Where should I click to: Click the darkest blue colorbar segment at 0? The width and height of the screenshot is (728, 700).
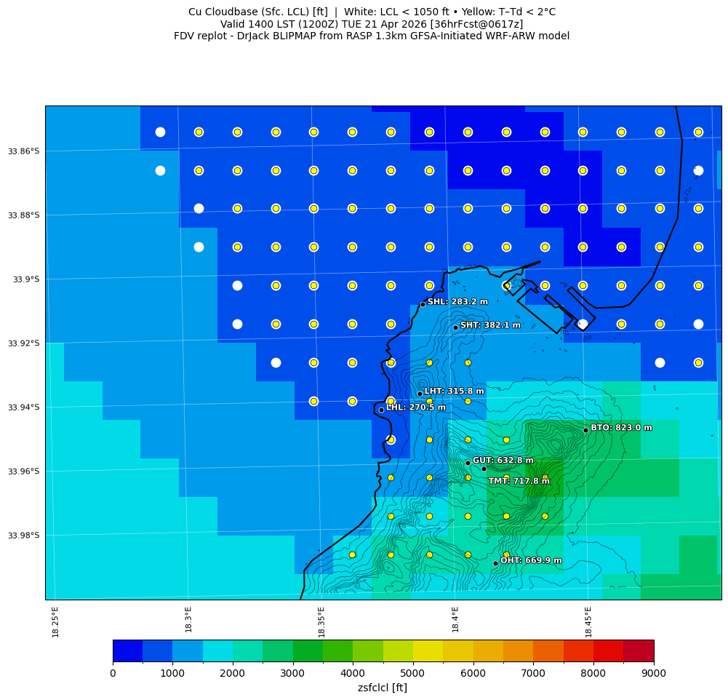click(x=127, y=651)
